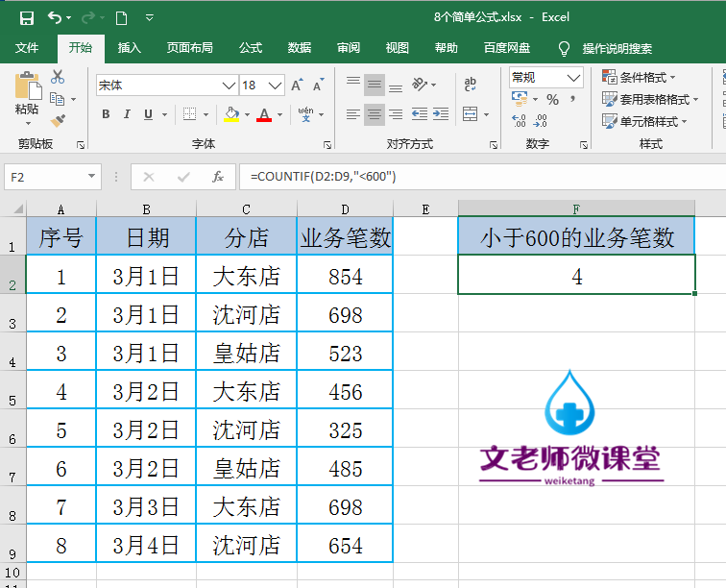Viewport: 726px width, 588px height.
Task: Open the underline style dropdown arrow
Action: (164, 114)
